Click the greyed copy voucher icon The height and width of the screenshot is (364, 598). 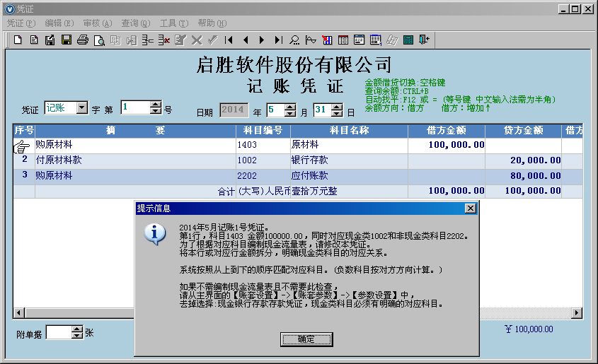(x=115, y=40)
